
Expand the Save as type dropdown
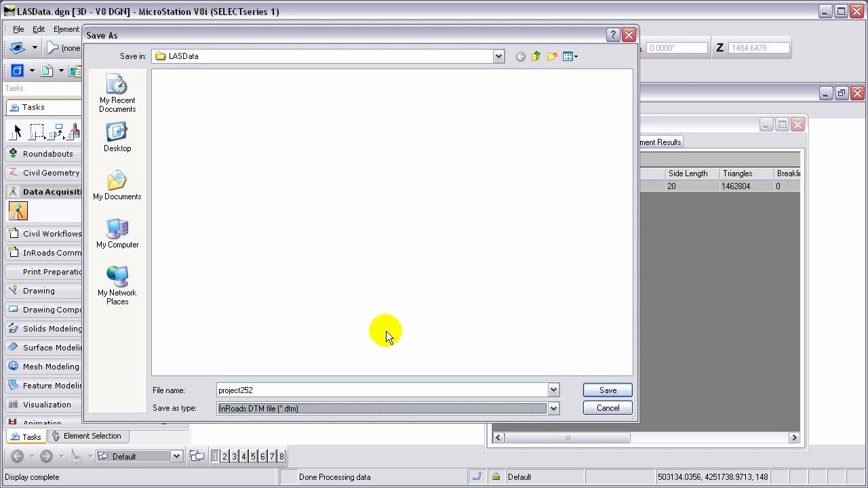[553, 408]
